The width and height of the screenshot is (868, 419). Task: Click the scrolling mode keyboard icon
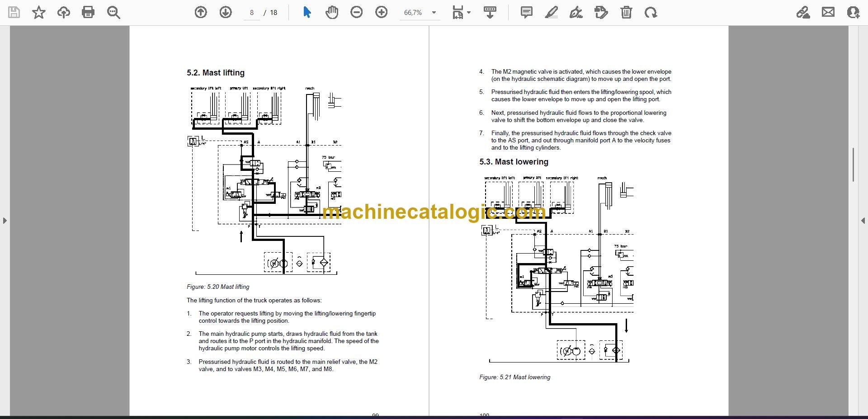pos(490,12)
